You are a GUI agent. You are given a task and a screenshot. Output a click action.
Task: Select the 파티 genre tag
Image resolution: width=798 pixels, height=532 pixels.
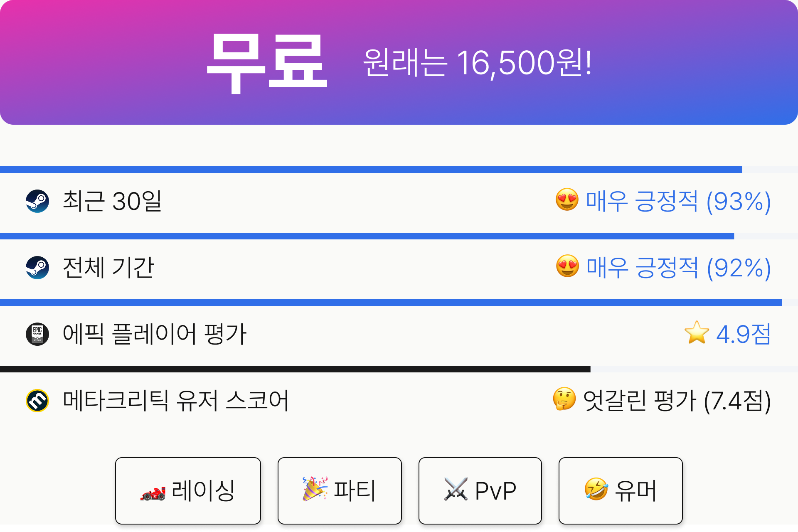pos(340,491)
